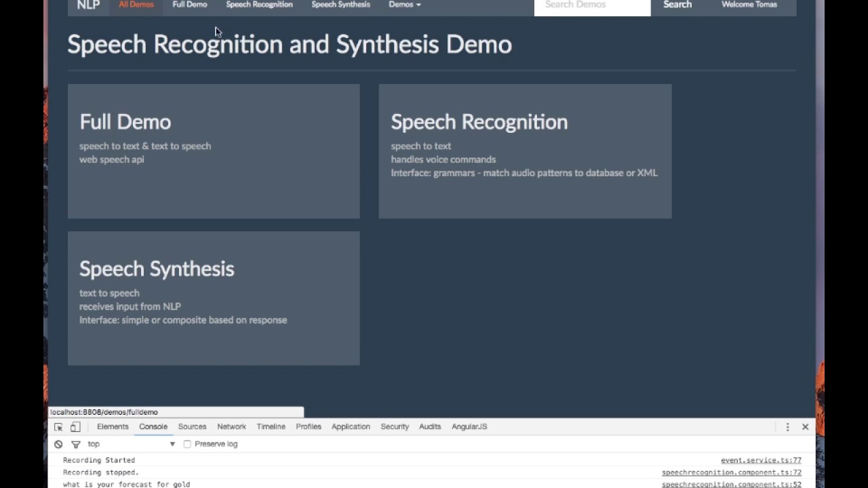Open event.service.ts:77 source link
This screenshot has height=488, width=868.
tap(761, 460)
